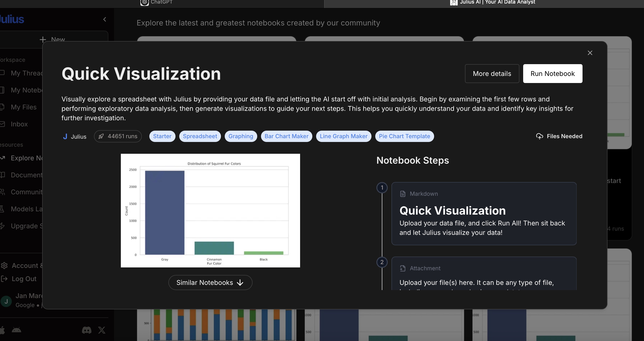Screen dimensions: 644x341
Task: Close the Quick Visualization dialog with the X
Action: coord(590,53)
